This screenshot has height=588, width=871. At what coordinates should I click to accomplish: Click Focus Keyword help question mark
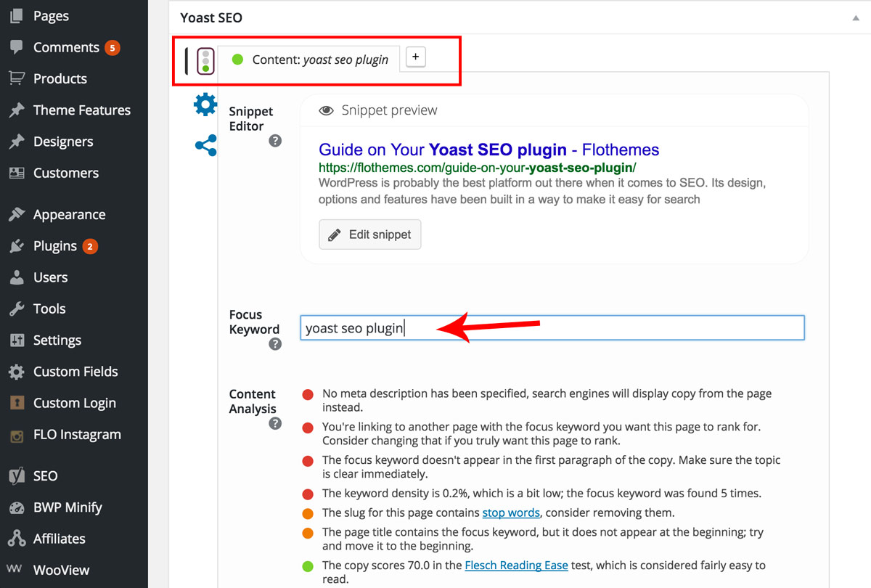tap(275, 344)
